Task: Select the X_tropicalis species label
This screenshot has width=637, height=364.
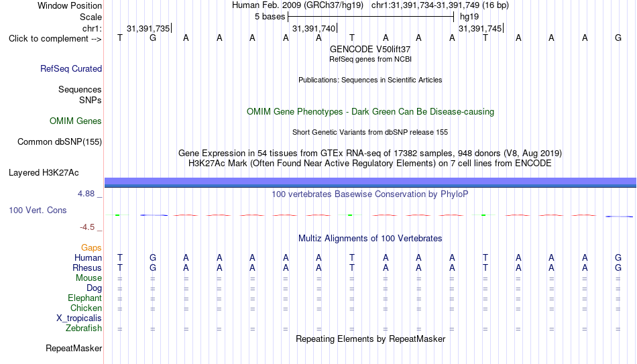Action: [79, 318]
